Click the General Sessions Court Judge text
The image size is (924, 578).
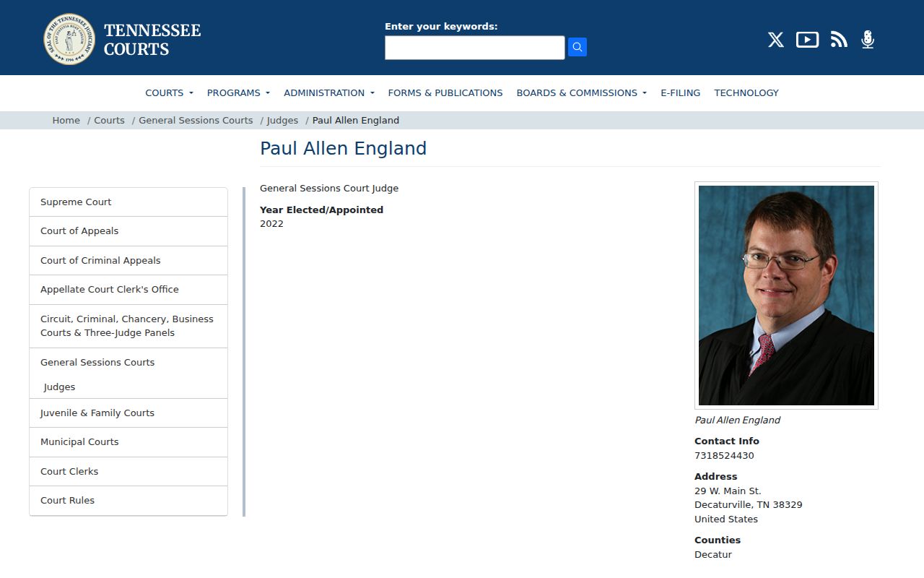tap(329, 189)
